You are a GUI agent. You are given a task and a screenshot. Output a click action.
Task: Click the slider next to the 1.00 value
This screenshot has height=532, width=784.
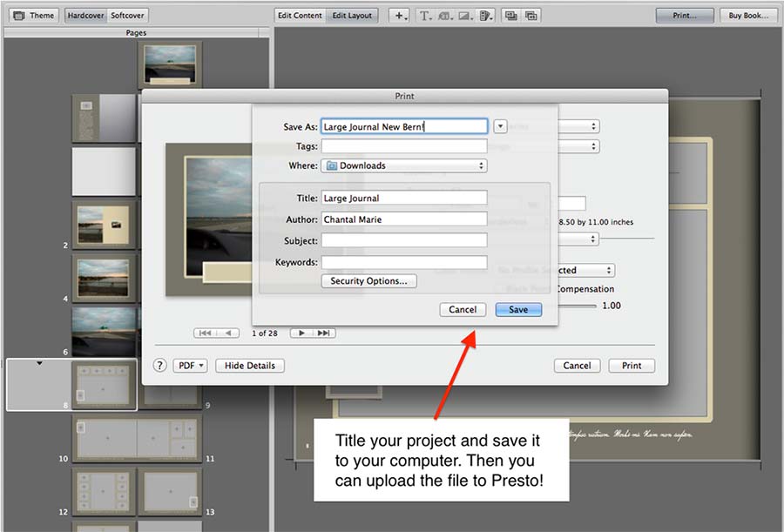(x=579, y=306)
